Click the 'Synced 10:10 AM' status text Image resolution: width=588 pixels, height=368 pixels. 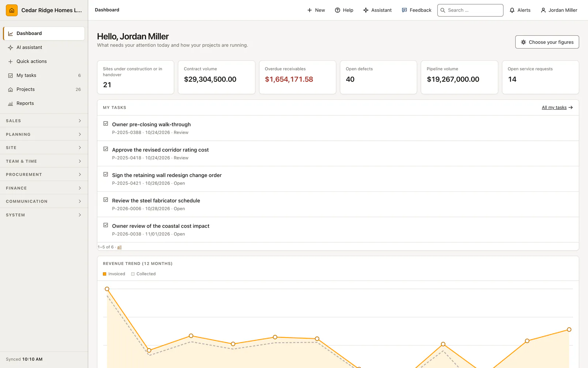pyautogui.click(x=24, y=359)
